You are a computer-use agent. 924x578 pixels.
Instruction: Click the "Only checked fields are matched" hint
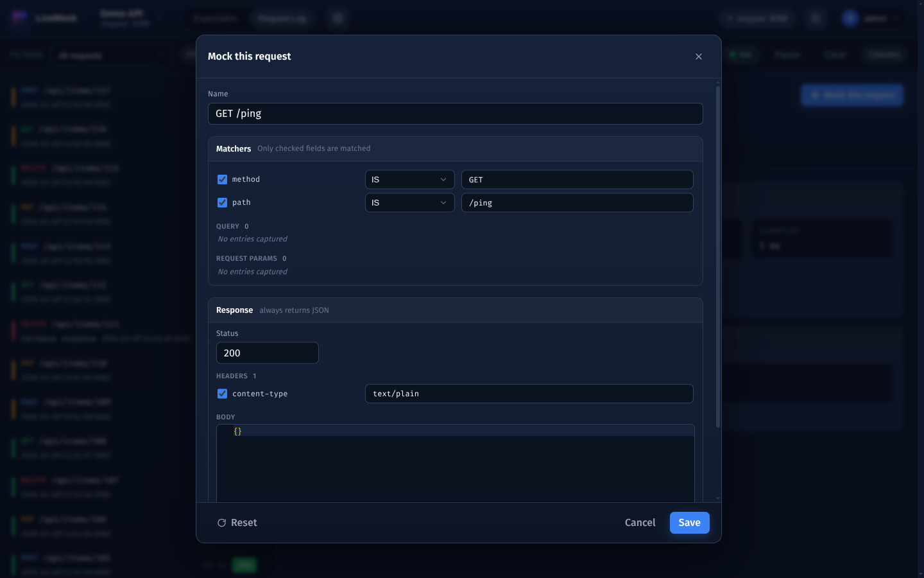click(x=314, y=148)
